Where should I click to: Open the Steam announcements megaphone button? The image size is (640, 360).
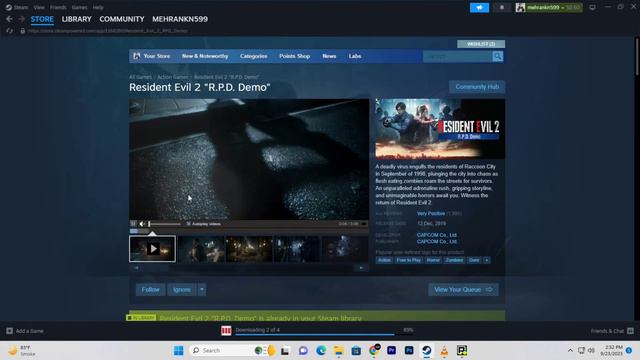pyautogui.click(x=479, y=7)
